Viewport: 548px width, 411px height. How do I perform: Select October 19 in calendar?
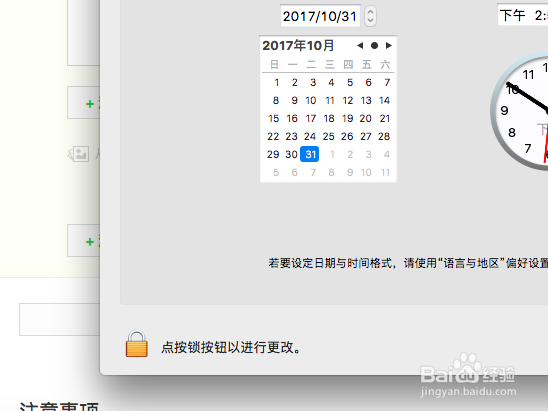coord(348,118)
